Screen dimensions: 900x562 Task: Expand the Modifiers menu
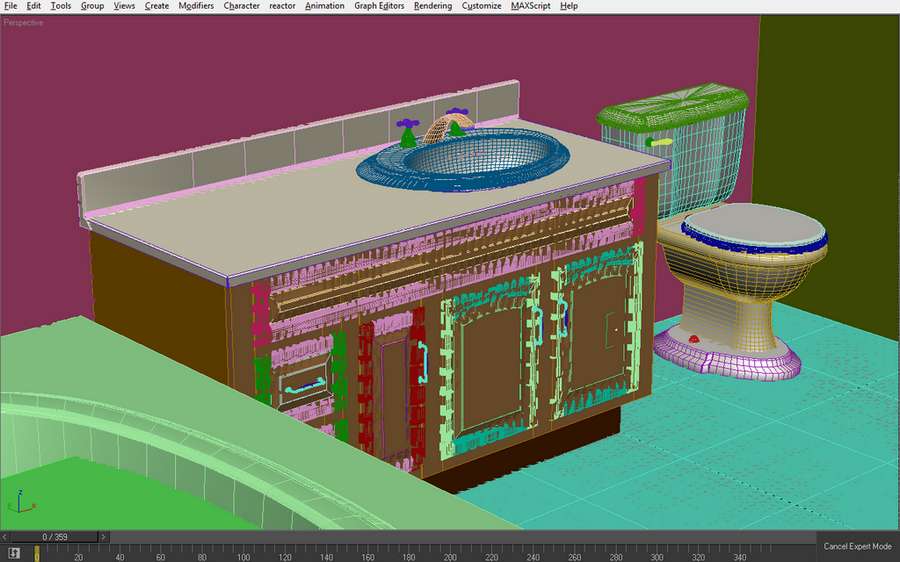click(196, 6)
